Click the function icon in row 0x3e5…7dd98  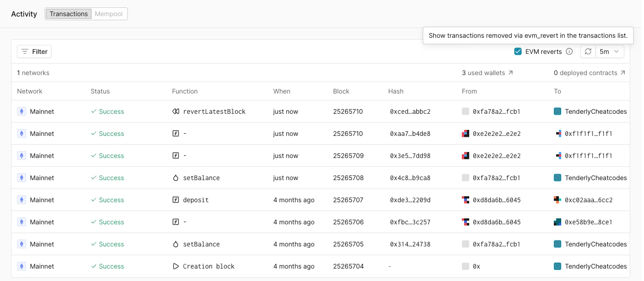tap(176, 156)
